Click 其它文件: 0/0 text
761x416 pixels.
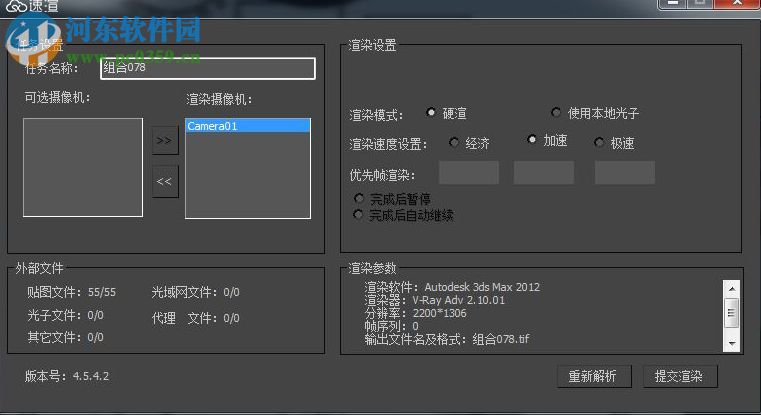[65, 337]
